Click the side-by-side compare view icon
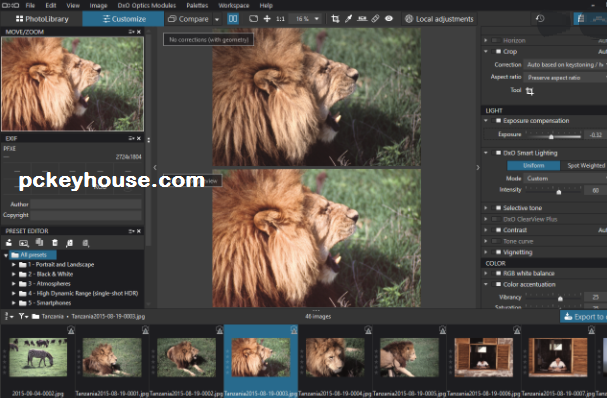The width and height of the screenshot is (607, 398). click(x=233, y=19)
